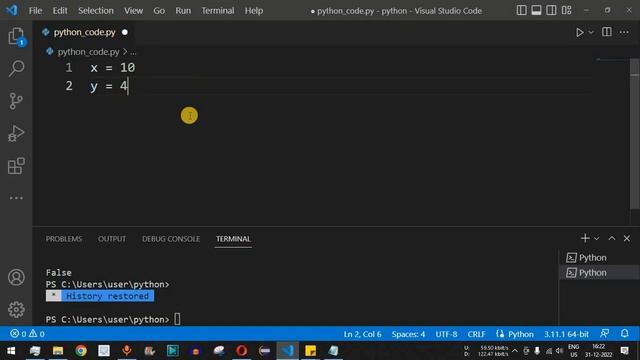The image size is (640, 360).
Task: Maximize the panel size with caret
Action: (x=611, y=238)
